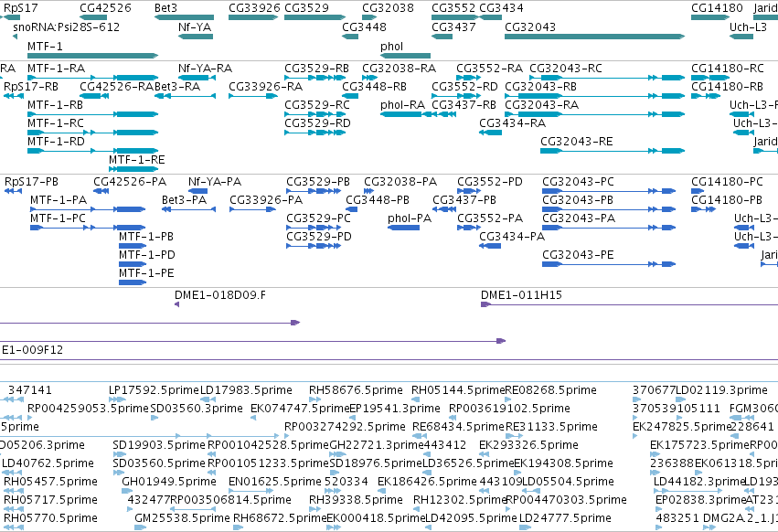The width and height of the screenshot is (778, 532).
Task: Click protein CG3552-PD
Action: [490, 182]
